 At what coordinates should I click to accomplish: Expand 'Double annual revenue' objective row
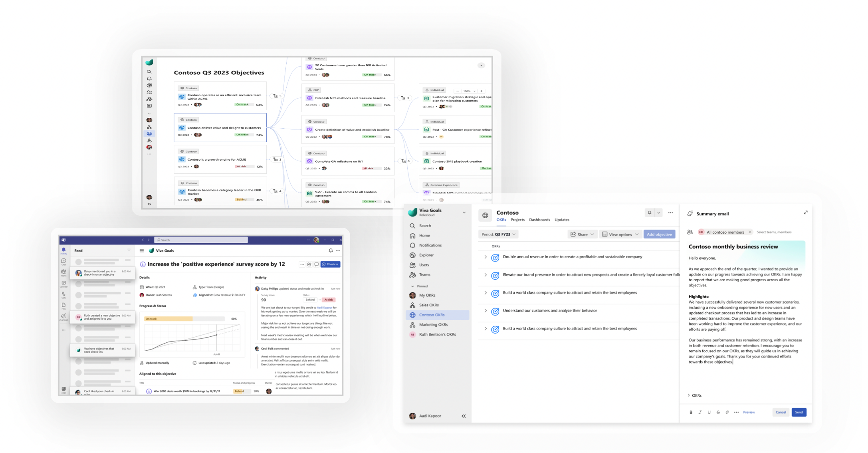[486, 257]
